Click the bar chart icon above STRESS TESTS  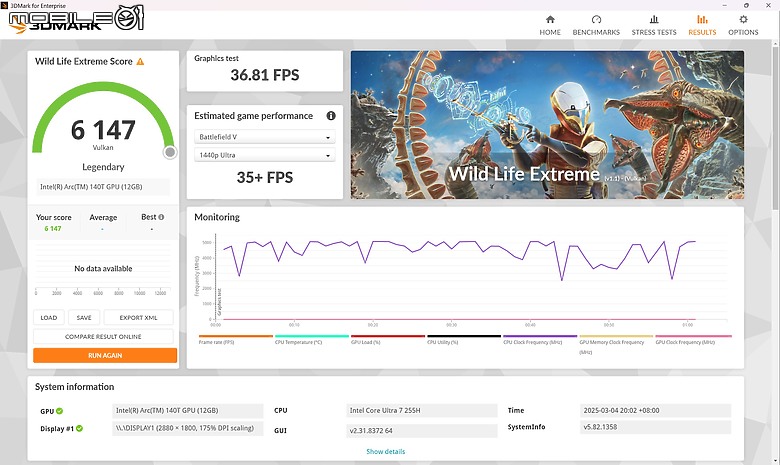654,19
